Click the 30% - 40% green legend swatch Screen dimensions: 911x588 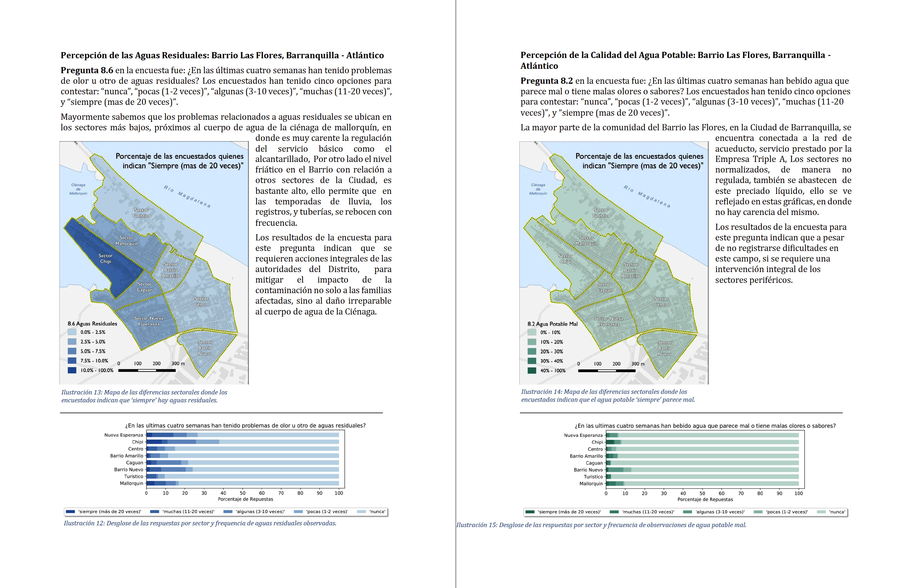pyautogui.click(x=532, y=361)
